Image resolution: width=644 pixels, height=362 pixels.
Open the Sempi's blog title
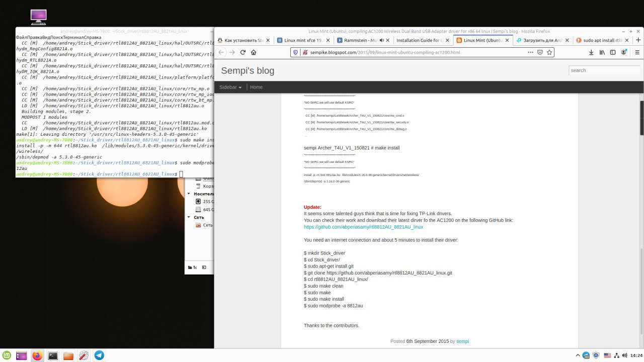coord(248,70)
